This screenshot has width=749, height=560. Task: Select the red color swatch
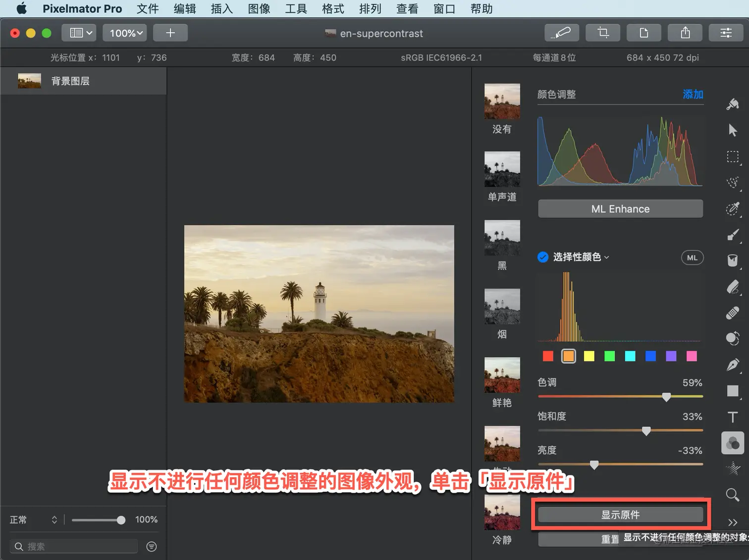tap(548, 356)
